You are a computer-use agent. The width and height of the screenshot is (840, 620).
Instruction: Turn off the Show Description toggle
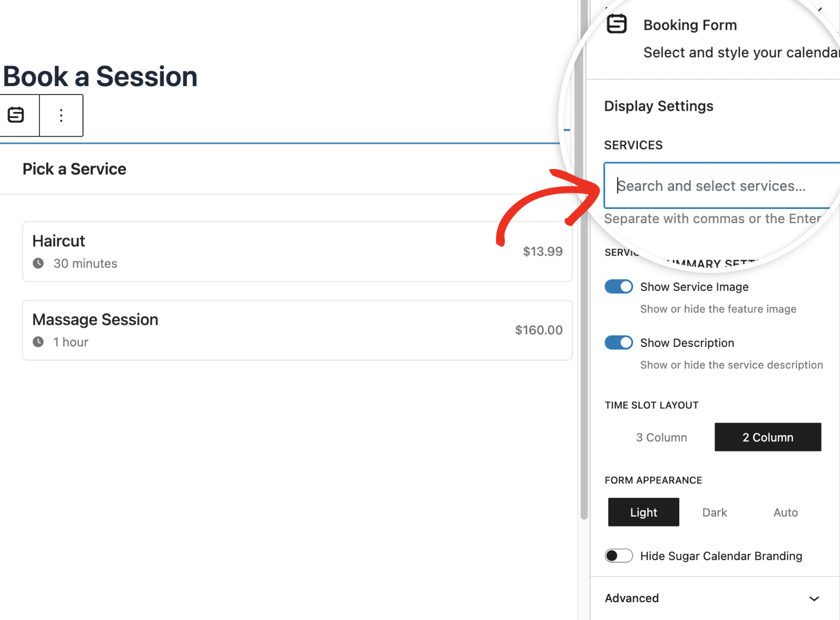(x=618, y=342)
